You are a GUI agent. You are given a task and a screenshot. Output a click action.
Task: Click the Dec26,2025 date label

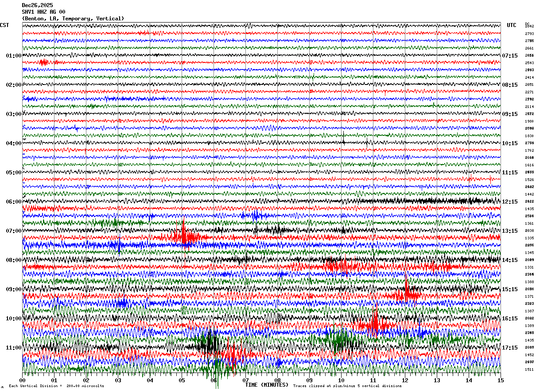37,5
